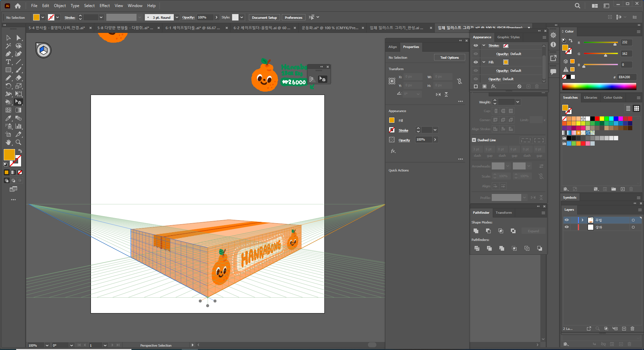Click the Stroke link in Properties panel
Image resolution: width=644 pixels, height=350 pixels.
click(403, 130)
